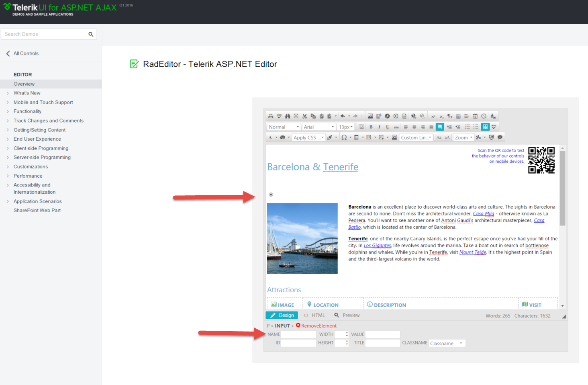Click the Cut scissors icon
The height and width of the screenshot is (385, 588).
point(304,116)
